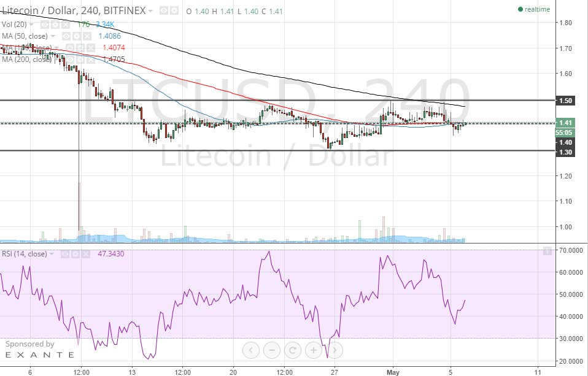Open the Sponsored by EXANTE link
The height and width of the screenshot is (376, 588).
39,350
